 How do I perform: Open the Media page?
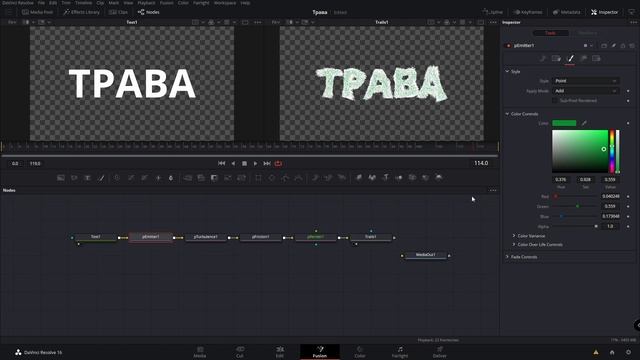[200, 352]
